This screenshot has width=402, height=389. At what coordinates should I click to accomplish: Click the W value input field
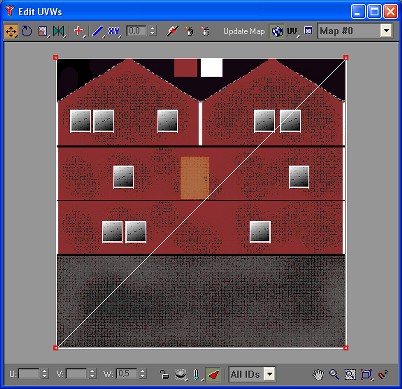point(126,374)
